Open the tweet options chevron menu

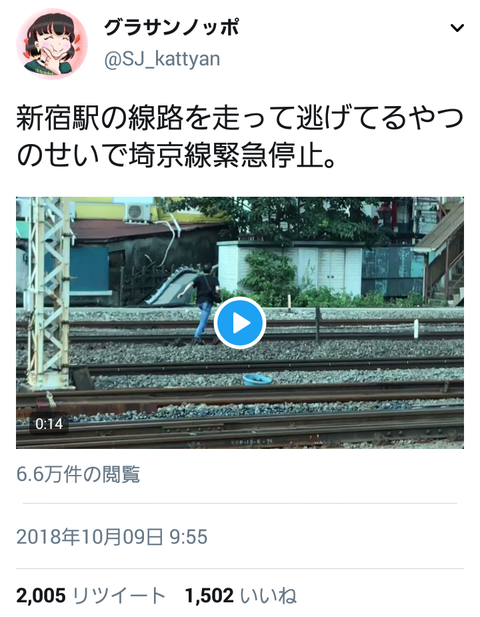(x=457, y=28)
